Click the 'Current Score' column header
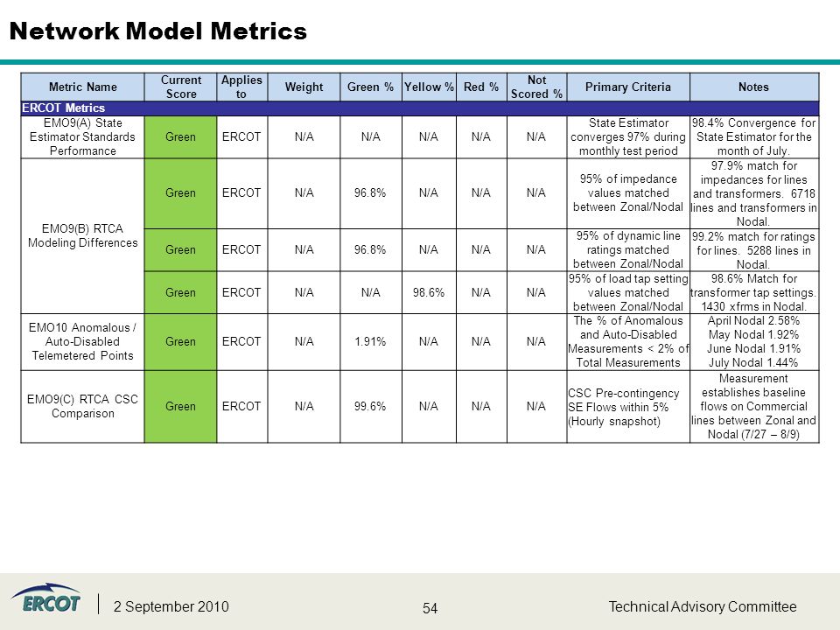Viewport: 840px width, 630px height. point(180,87)
